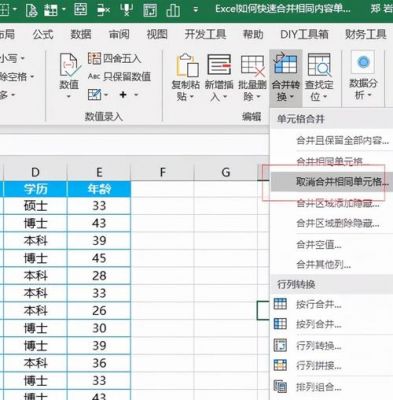
Task: Open the customize quick access toolbar arrow
Action: coord(196,9)
